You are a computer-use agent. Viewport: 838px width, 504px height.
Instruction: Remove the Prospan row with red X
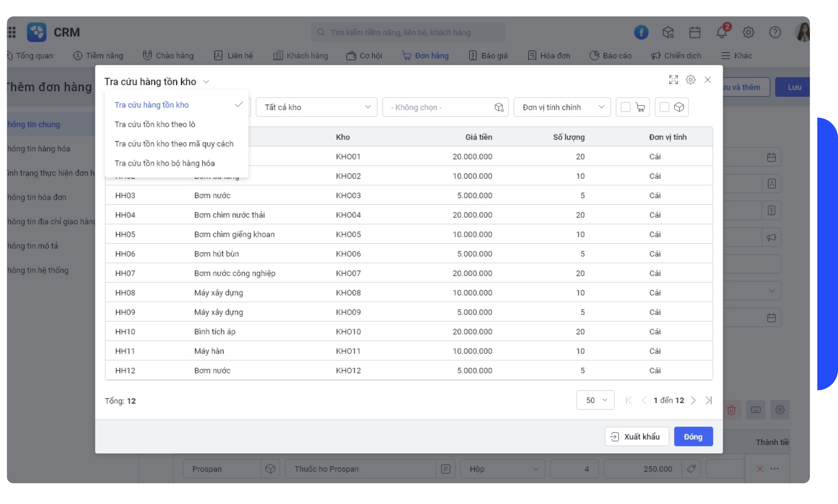tap(759, 469)
